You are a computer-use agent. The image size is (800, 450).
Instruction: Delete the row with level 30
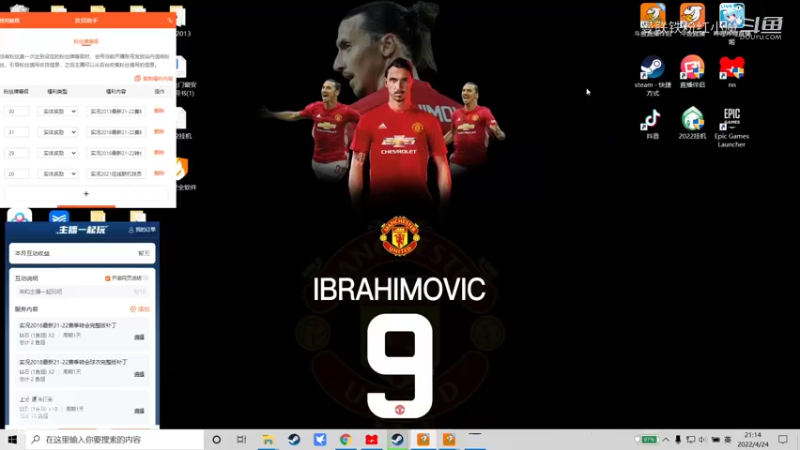pos(159,111)
